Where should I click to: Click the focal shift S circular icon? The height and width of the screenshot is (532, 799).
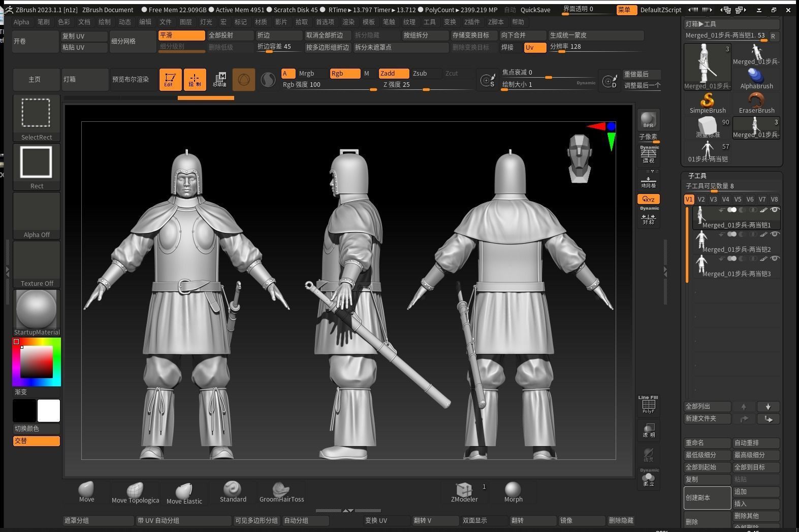(488, 80)
